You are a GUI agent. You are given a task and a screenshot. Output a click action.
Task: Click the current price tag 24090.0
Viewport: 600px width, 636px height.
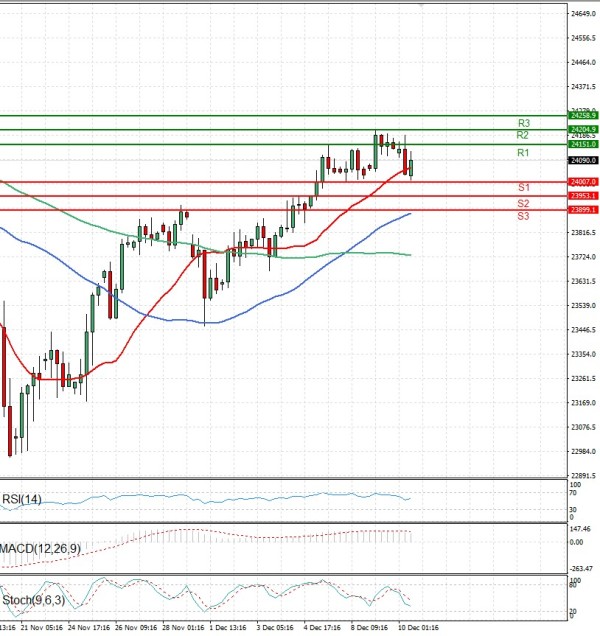pos(582,160)
